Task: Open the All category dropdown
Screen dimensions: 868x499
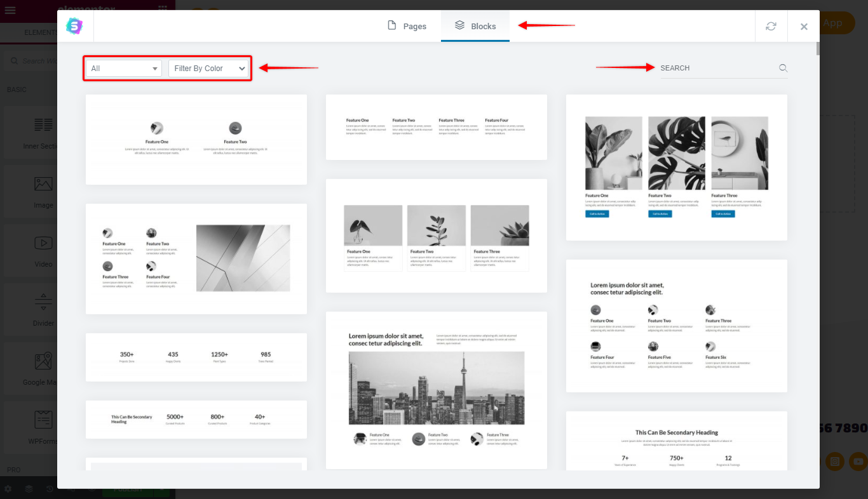Action: (x=124, y=69)
